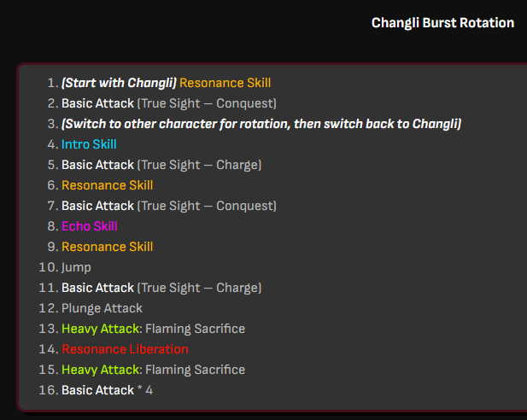Click green Heavy Attack in step 13
527x420 pixels.
101,329
